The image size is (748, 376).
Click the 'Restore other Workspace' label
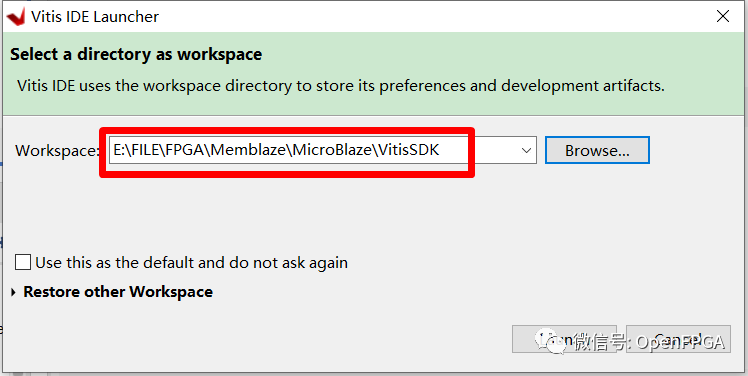tap(118, 292)
